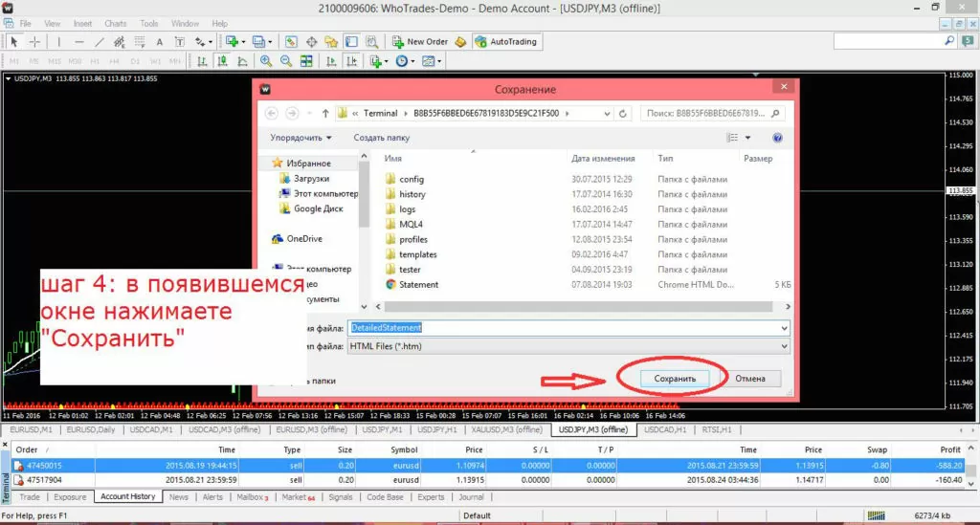The height and width of the screenshot is (525, 980).
Task: Switch chart to candlesticks type
Action: (x=222, y=61)
